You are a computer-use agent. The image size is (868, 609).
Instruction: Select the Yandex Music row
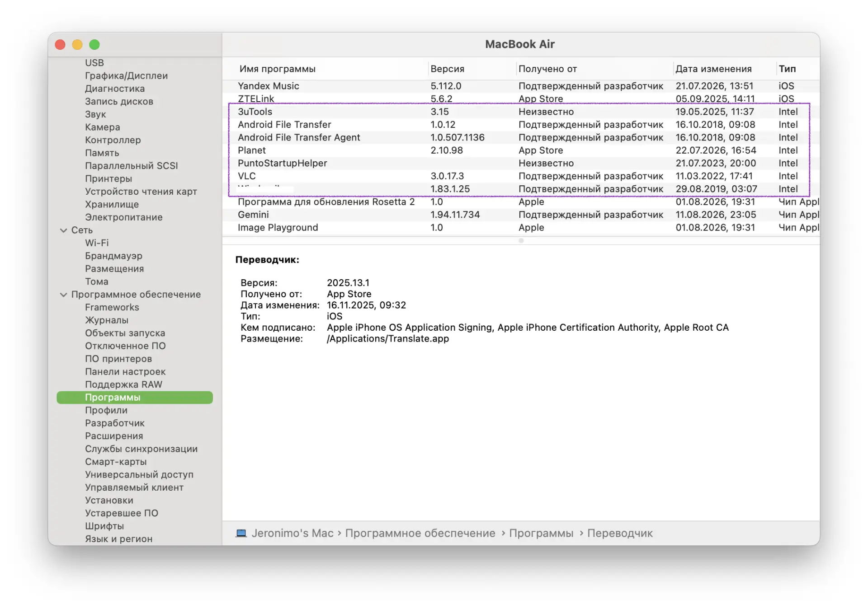[x=521, y=86]
